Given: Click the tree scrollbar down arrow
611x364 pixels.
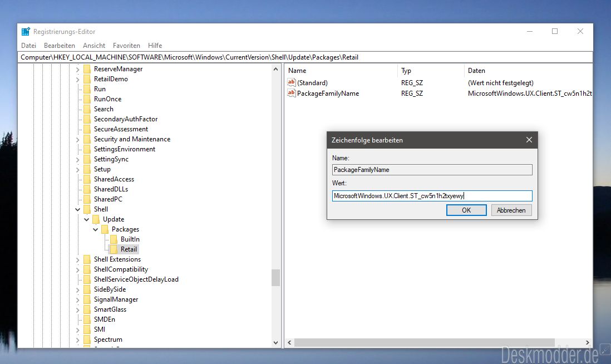Looking at the screenshot, I should tap(275, 342).
